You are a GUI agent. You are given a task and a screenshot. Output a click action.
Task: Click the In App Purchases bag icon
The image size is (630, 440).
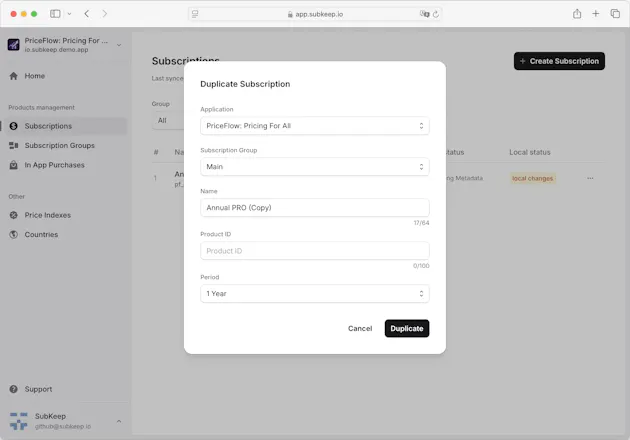14,165
